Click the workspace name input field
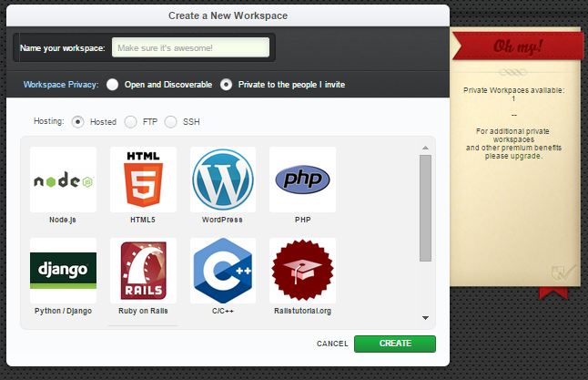588x380 pixels. pyautogui.click(x=190, y=47)
